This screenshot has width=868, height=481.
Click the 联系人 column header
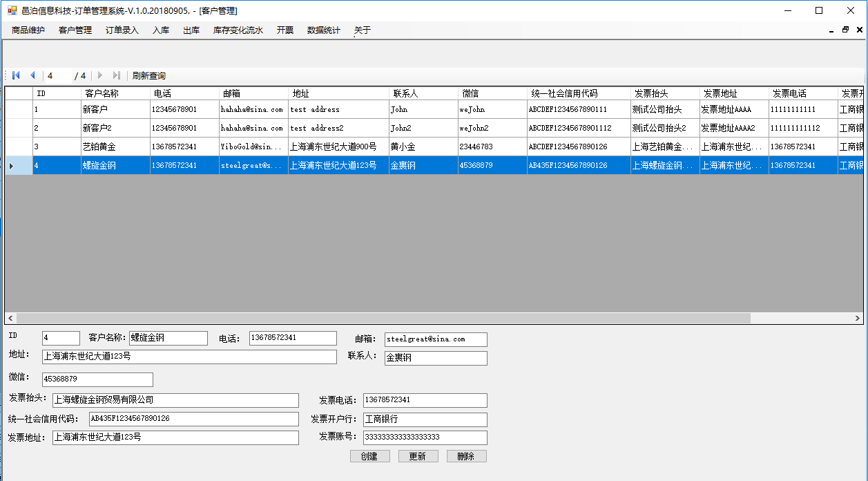click(x=423, y=94)
